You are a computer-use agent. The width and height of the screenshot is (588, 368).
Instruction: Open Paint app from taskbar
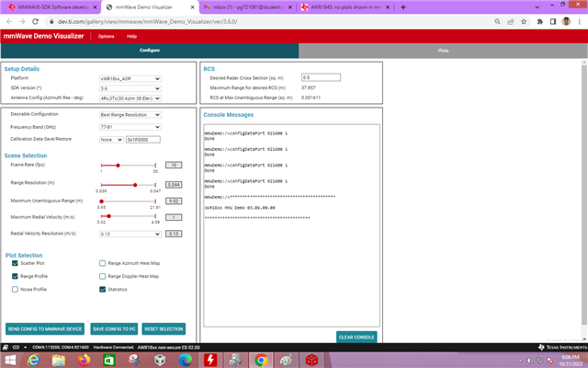pos(286,360)
